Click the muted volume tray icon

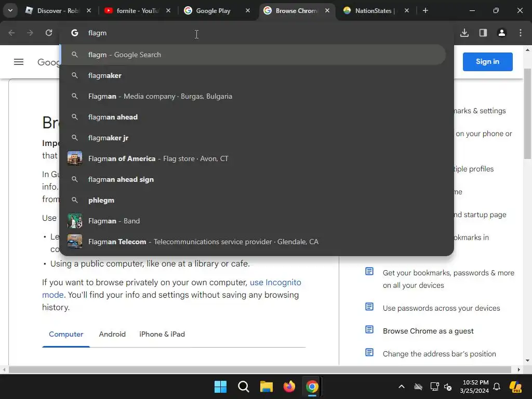(x=448, y=387)
